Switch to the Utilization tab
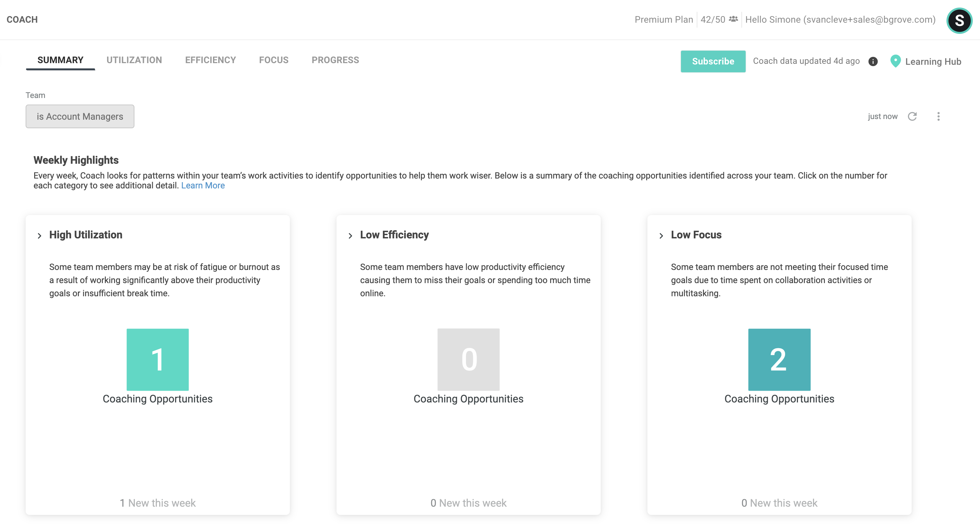This screenshot has height=532, width=980. point(134,60)
